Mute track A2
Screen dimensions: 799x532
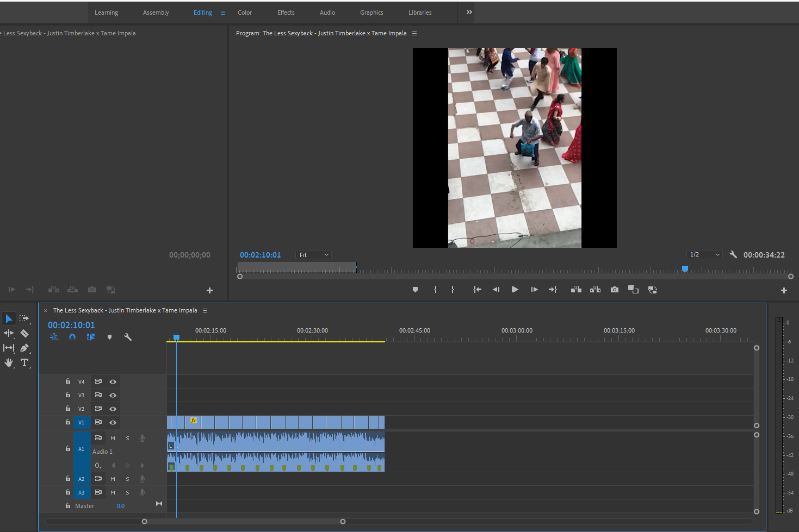pos(113,479)
